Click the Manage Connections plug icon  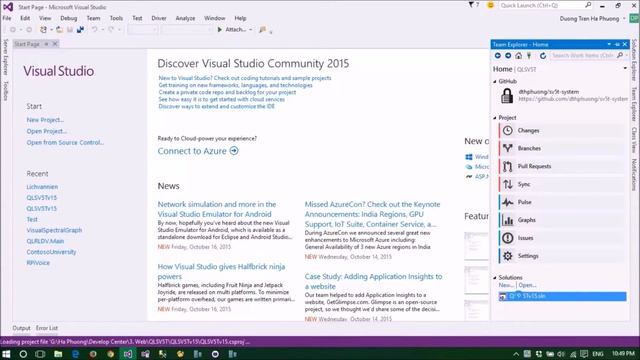529,56
